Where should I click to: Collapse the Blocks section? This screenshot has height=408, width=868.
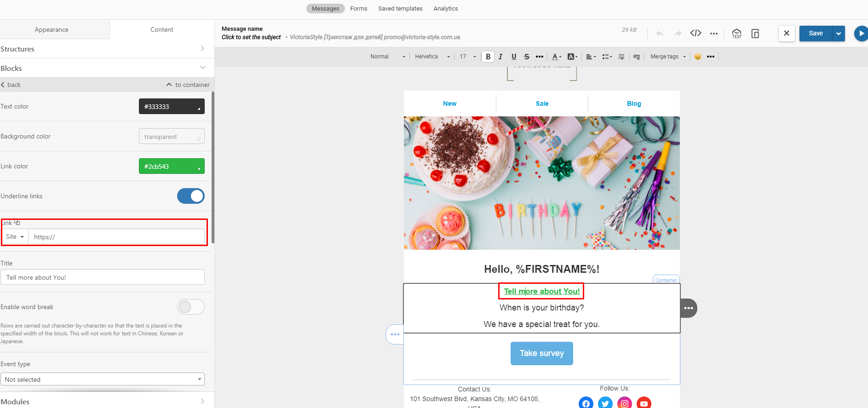click(x=107, y=68)
